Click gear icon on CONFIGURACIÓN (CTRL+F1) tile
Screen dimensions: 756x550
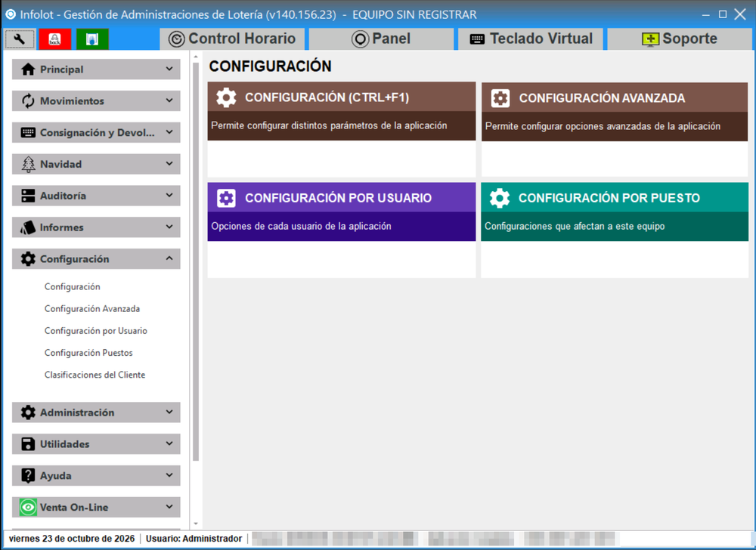pos(226,97)
